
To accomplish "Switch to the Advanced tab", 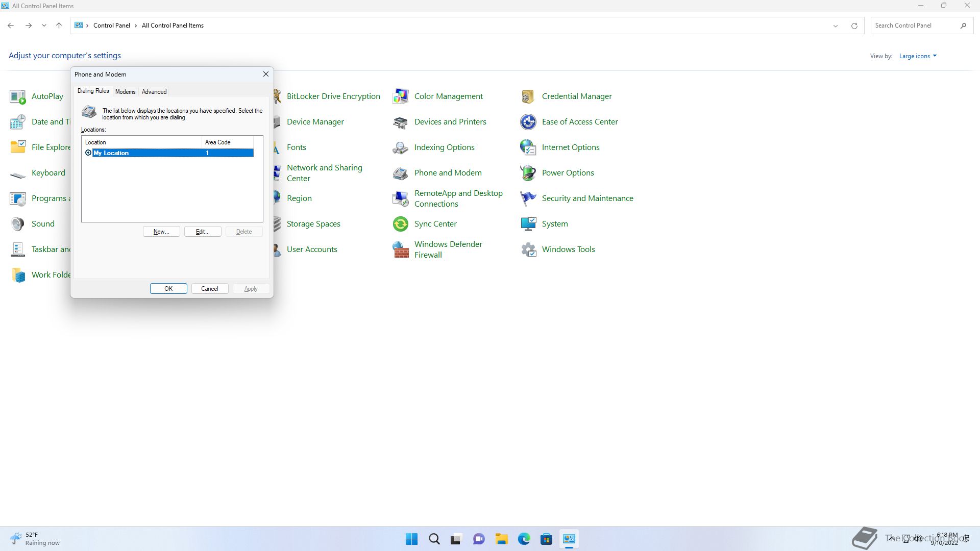I will tap(154, 92).
